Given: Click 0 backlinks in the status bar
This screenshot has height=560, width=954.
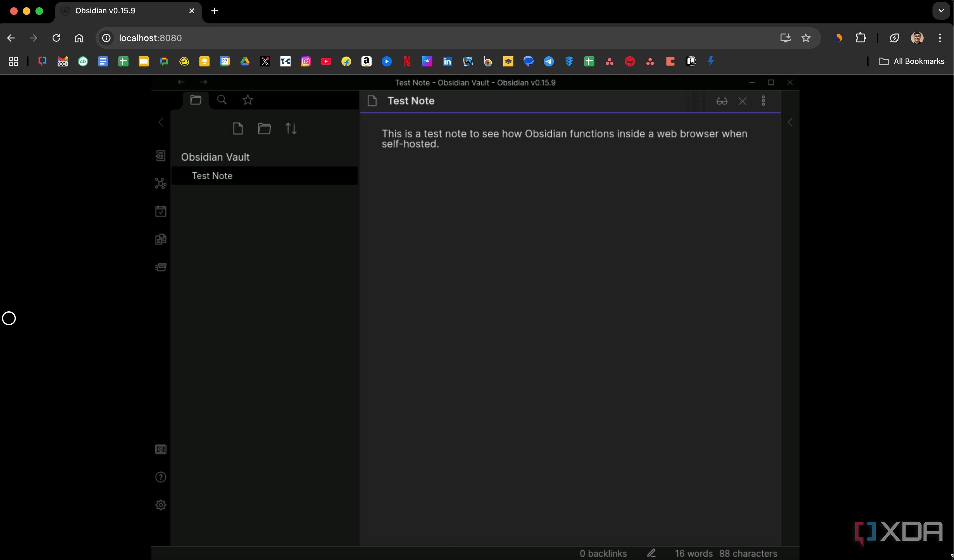Looking at the screenshot, I should coord(603,553).
